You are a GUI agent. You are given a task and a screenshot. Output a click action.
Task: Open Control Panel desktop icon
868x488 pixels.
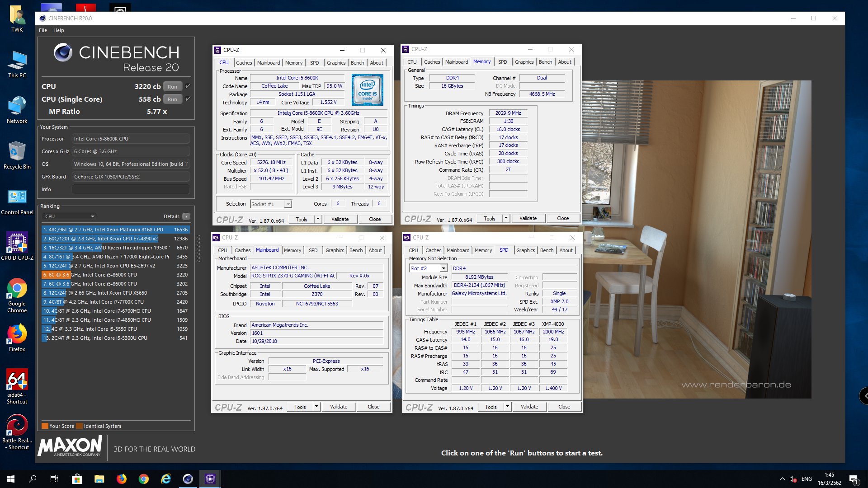(x=17, y=202)
